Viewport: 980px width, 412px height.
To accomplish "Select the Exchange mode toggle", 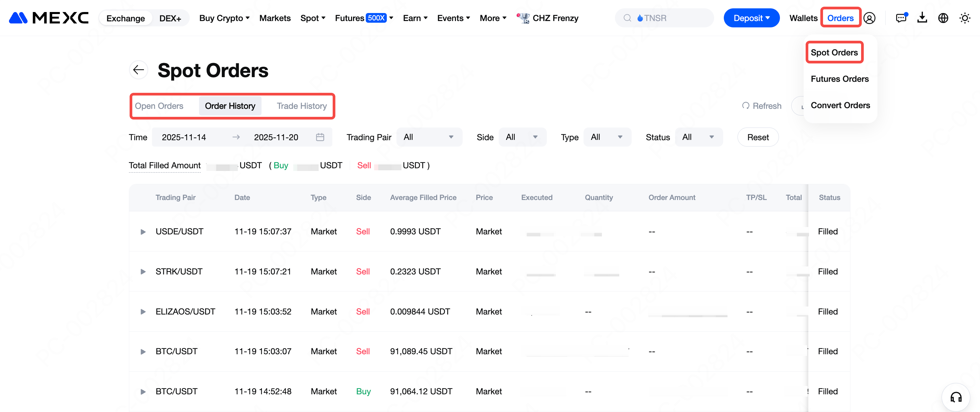I will point(126,18).
